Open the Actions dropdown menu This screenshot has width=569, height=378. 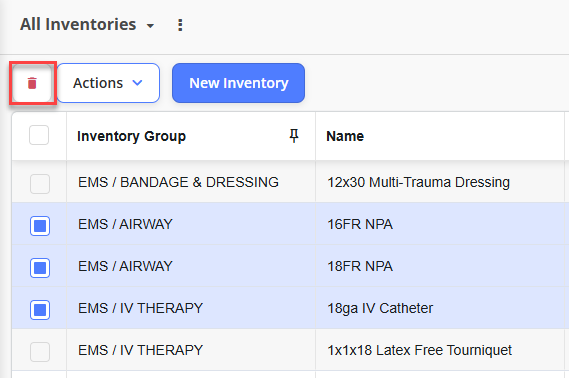coord(108,83)
